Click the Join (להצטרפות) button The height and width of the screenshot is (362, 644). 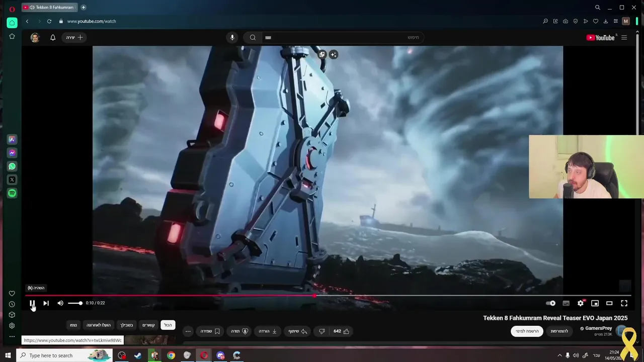559,331
